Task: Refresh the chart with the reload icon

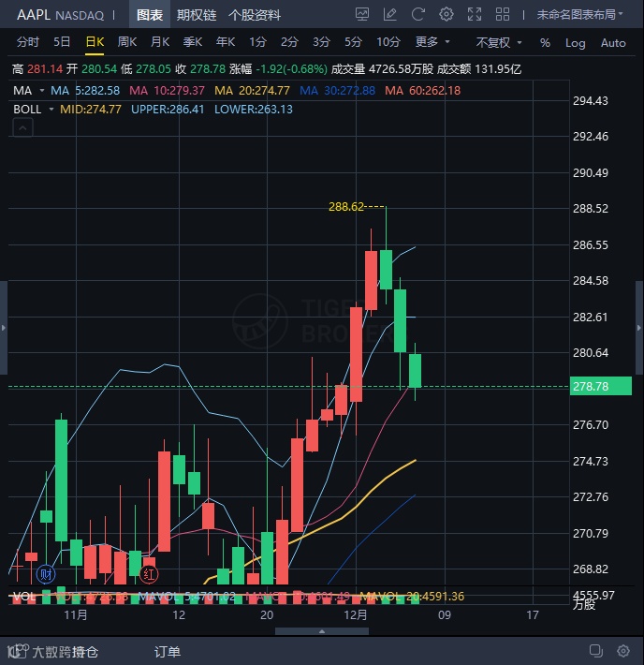Action: [x=418, y=14]
